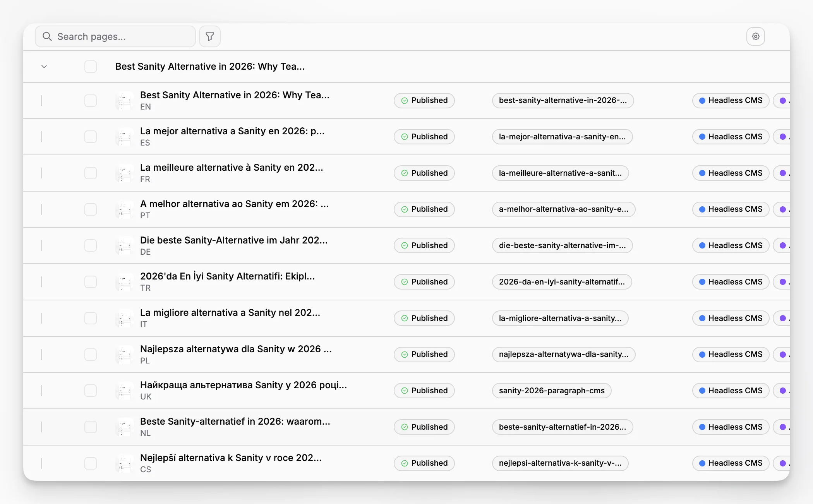The width and height of the screenshot is (813, 504).
Task: Open 'Beste Sanity-alternatief in 2026' page
Action: tap(235, 422)
